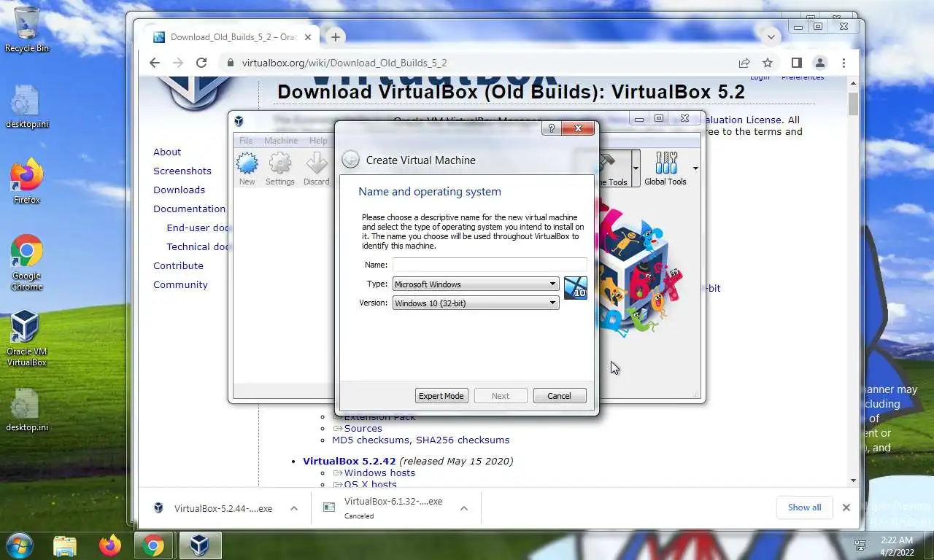934x560 pixels.
Task: Open File Explorer from taskbar
Action: [65, 545]
